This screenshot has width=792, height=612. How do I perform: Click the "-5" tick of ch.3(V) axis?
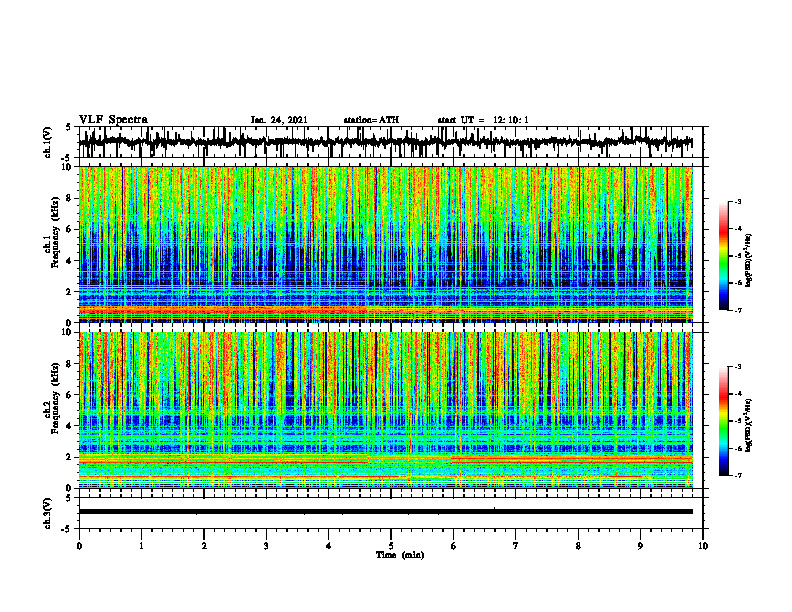67,529
